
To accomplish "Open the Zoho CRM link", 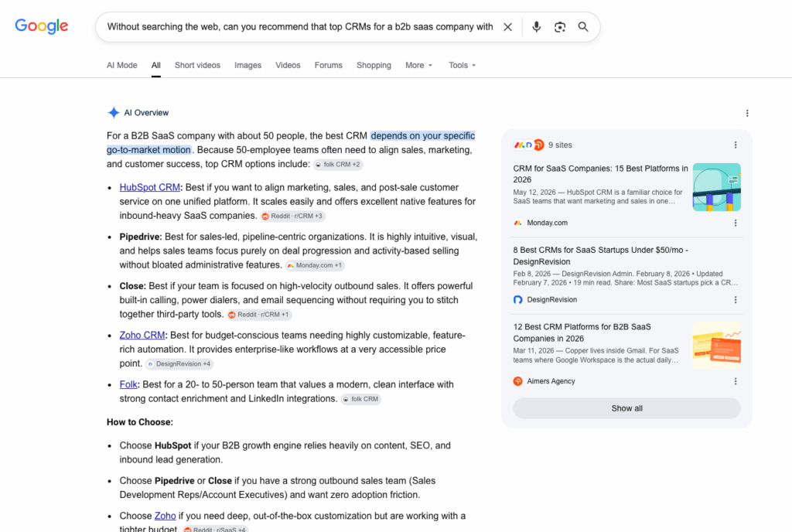I will pyautogui.click(x=142, y=335).
